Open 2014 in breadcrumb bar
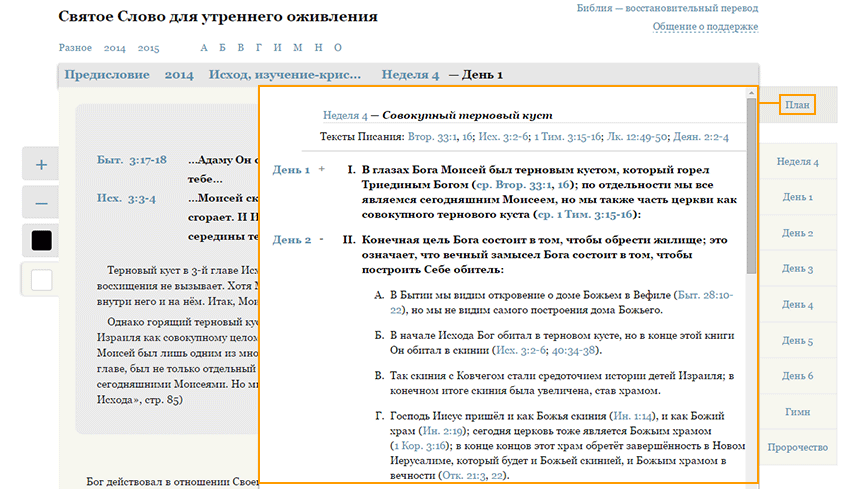The image size is (865, 489). 179,75
